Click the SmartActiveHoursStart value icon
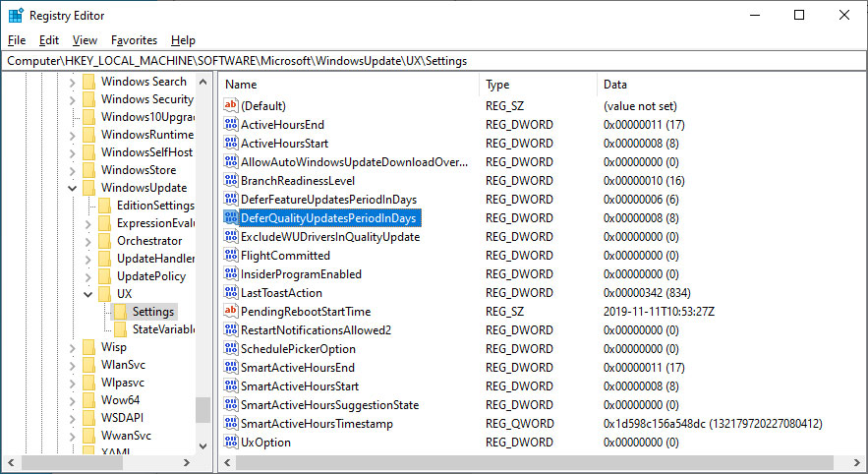The height and width of the screenshot is (474, 868). 231,385
